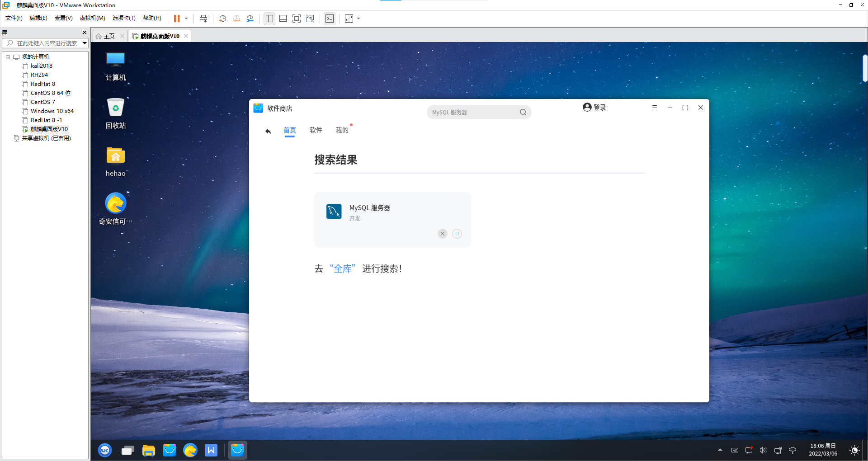Screen dimensions: 868x461
Task: Open the 回收站 desktop icon
Action: (x=116, y=114)
